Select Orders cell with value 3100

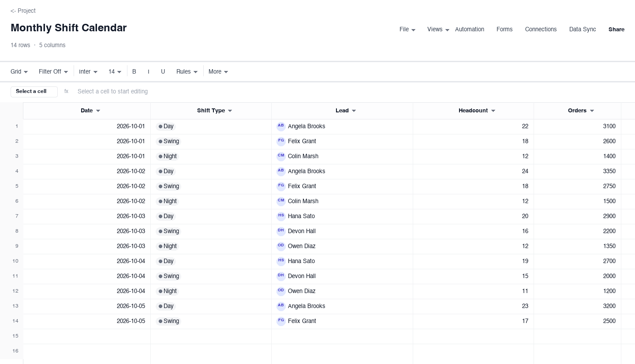(x=577, y=126)
